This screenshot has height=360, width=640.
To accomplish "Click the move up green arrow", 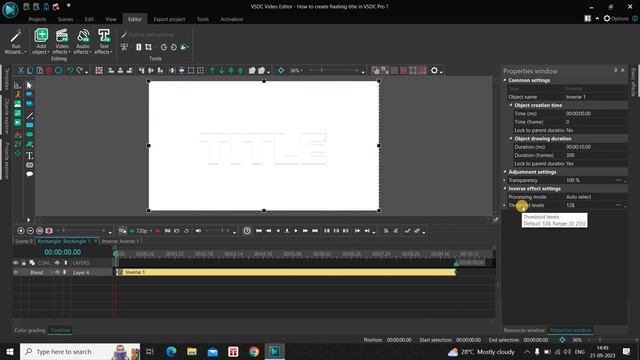I will coord(212,71).
